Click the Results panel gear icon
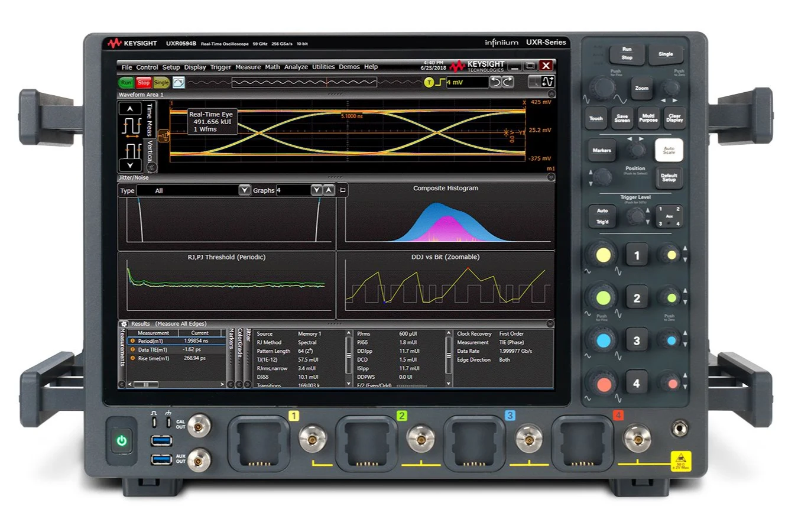798x532 pixels. coord(124,324)
